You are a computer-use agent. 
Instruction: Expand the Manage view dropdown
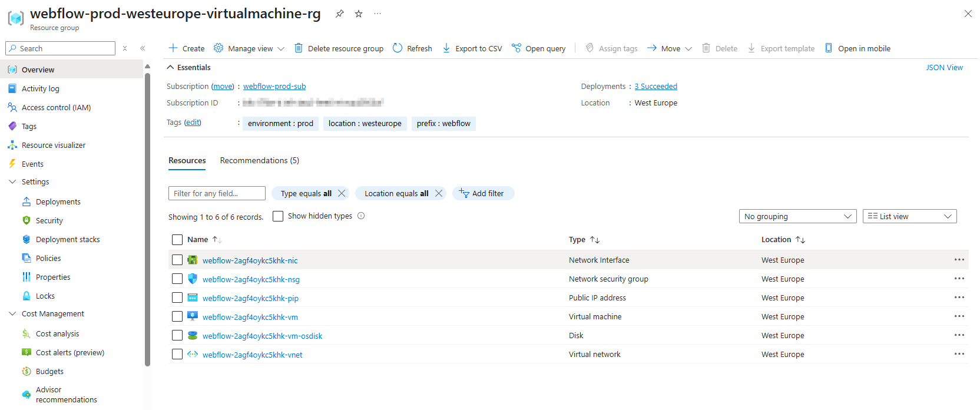point(249,48)
